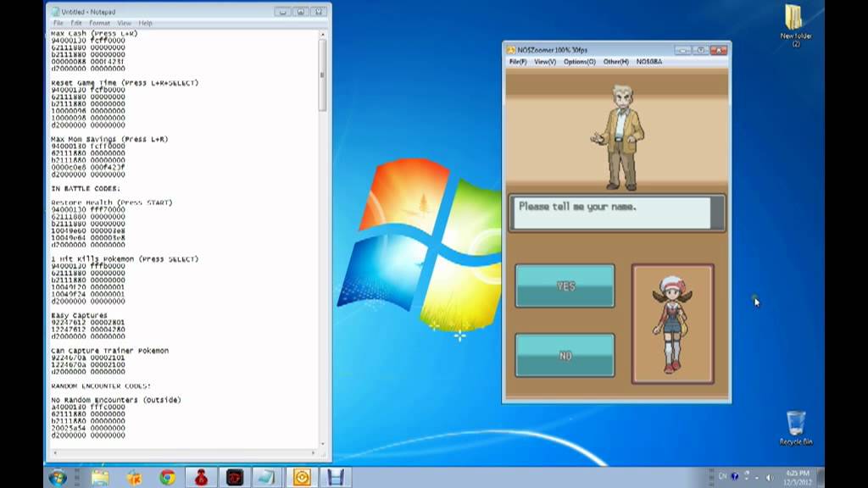Click the 'Max Mom Savings (Press L+R)' line
This screenshot has height=488, width=868.
click(109, 140)
